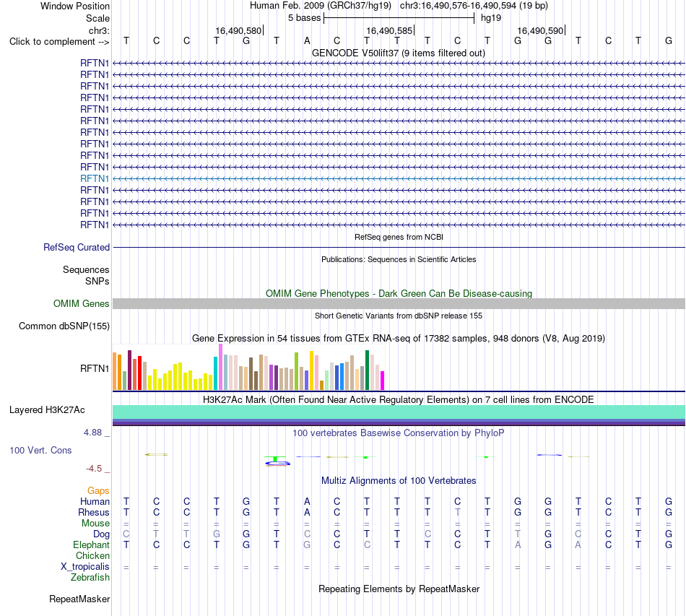Click the Sequences track label
The image size is (686, 616).
coord(86,269)
